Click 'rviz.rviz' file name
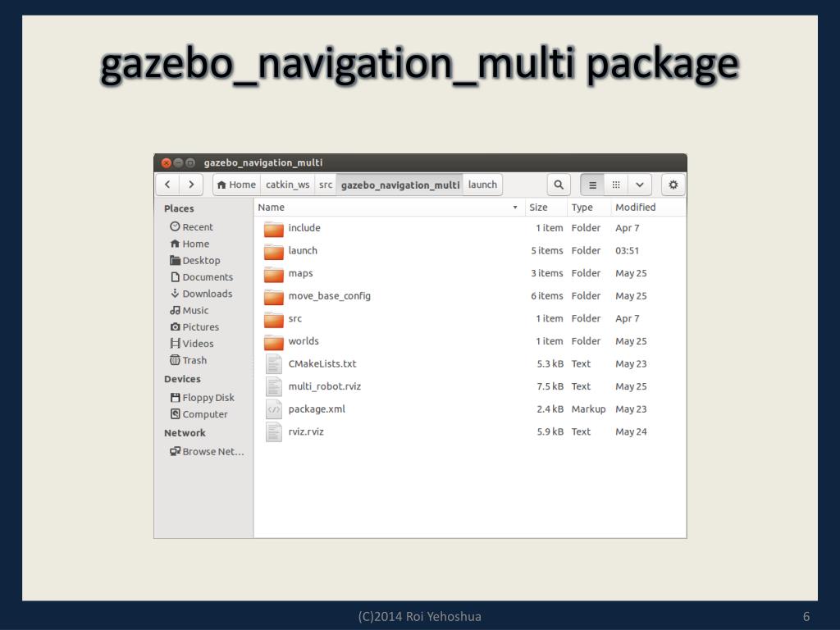This screenshot has height=630, width=840. coord(306,431)
